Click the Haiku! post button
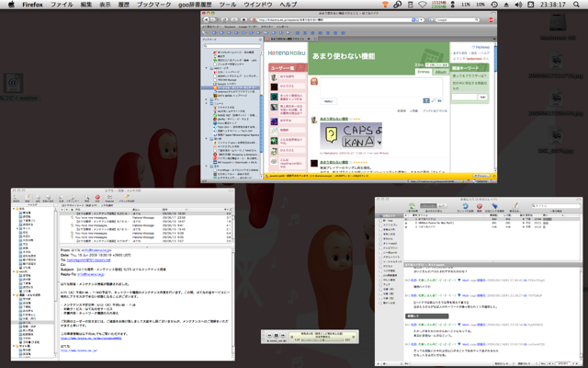588x368 pixels. [328, 101]
